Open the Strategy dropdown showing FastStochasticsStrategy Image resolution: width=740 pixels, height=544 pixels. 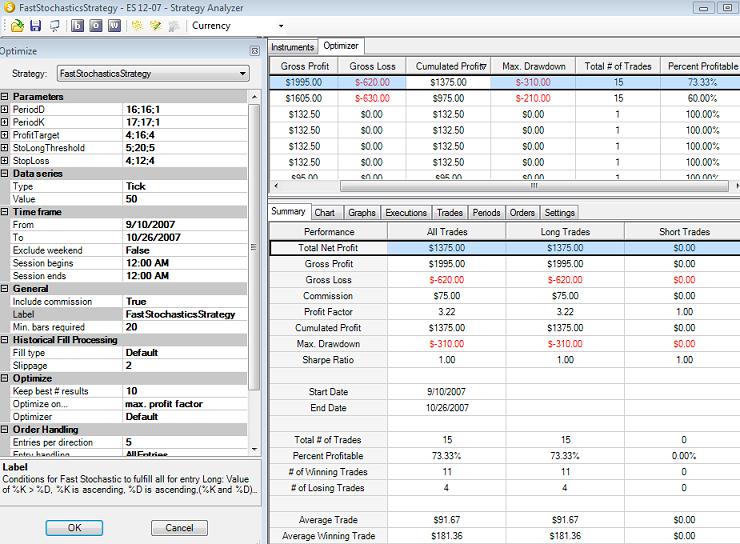point(153,74)
